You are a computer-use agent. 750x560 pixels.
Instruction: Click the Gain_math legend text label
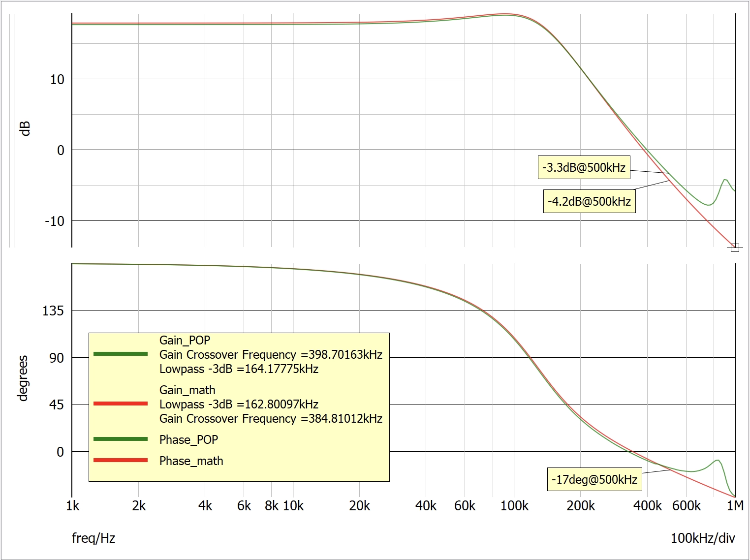(x=187, y=390)
